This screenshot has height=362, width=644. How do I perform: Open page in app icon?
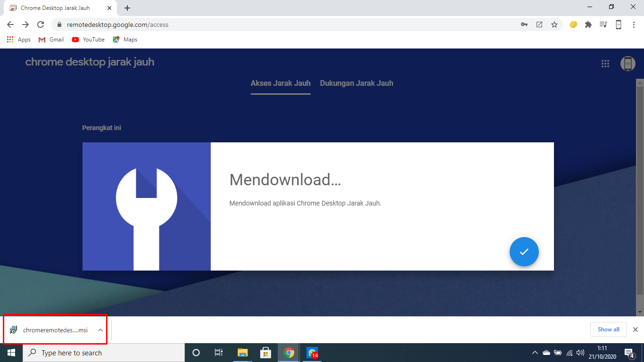point(539,25)
